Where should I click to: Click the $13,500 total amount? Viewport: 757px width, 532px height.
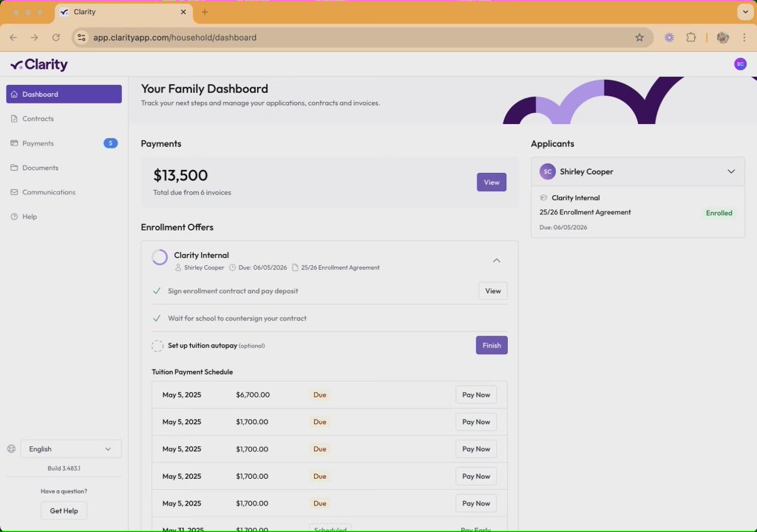pos(180,175)
